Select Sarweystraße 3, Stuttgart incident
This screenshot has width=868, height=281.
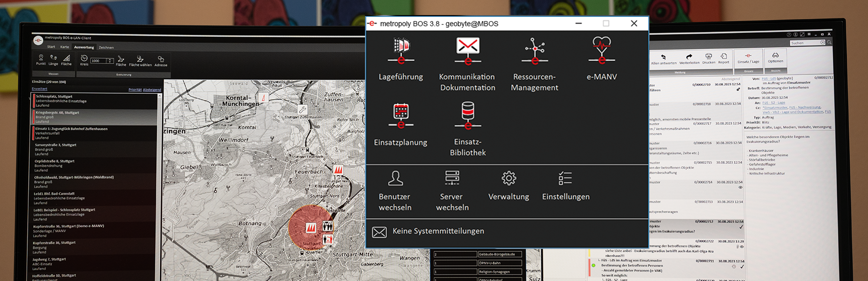95,149
